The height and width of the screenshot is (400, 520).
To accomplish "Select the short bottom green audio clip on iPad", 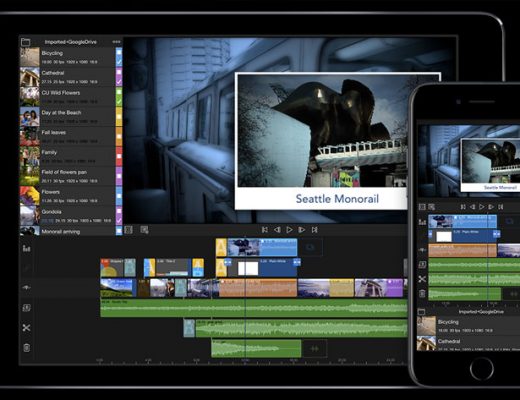I will click(256, 348).
